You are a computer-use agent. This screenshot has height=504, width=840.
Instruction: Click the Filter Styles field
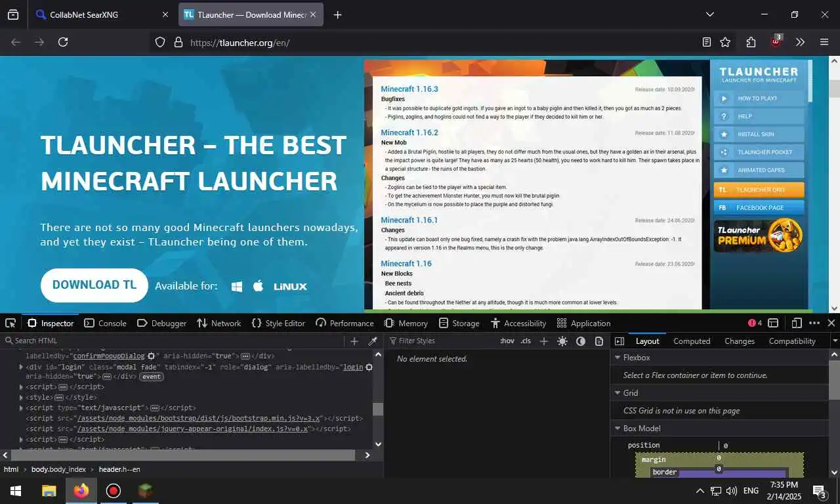[441, 341]
